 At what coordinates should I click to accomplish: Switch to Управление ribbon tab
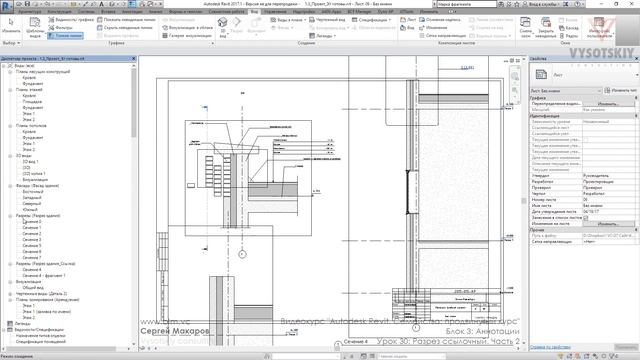click(275, 12)
